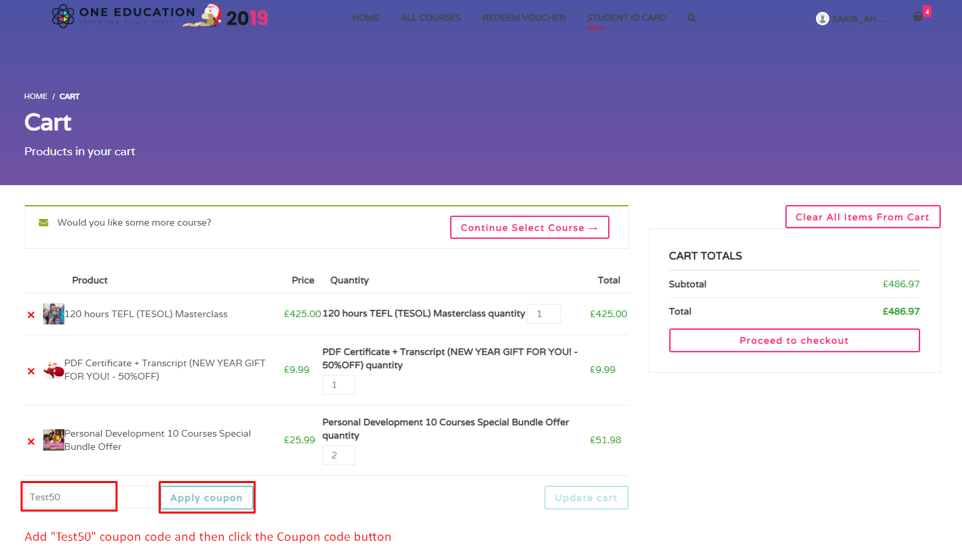Click Clear All Items From Cart

(x=862, y=216)
